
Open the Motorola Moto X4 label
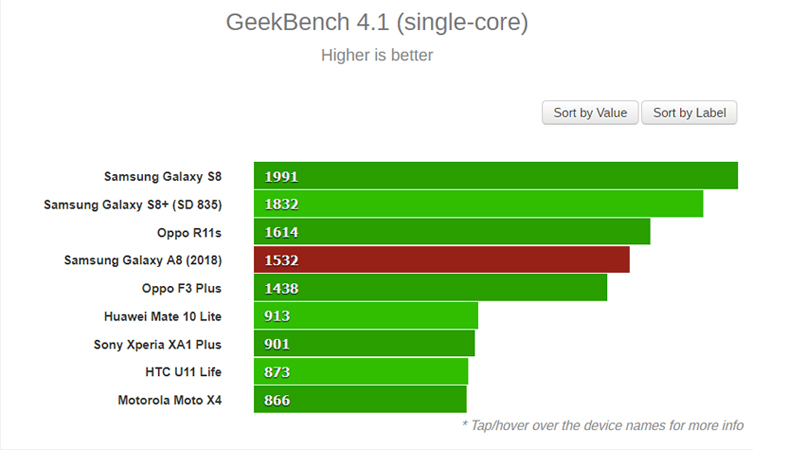[168, 400]
